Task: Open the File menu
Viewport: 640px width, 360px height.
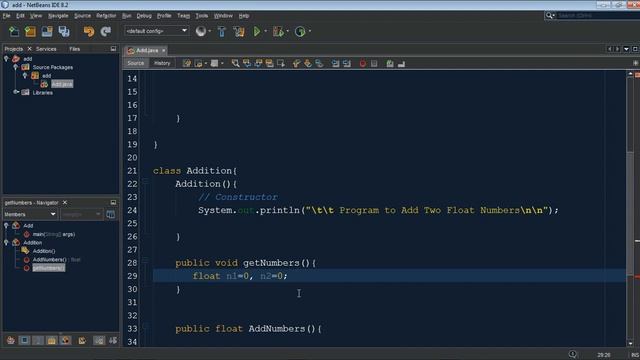Action: pyautogui.click(x=6, y=16)
